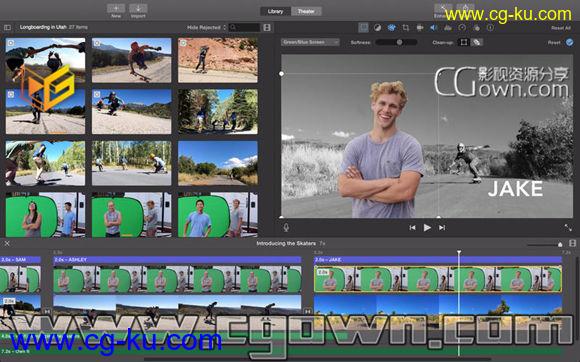580x362 pixels.
Task: Select the 2.0x SAM speed bar
Action: (20, 260)
